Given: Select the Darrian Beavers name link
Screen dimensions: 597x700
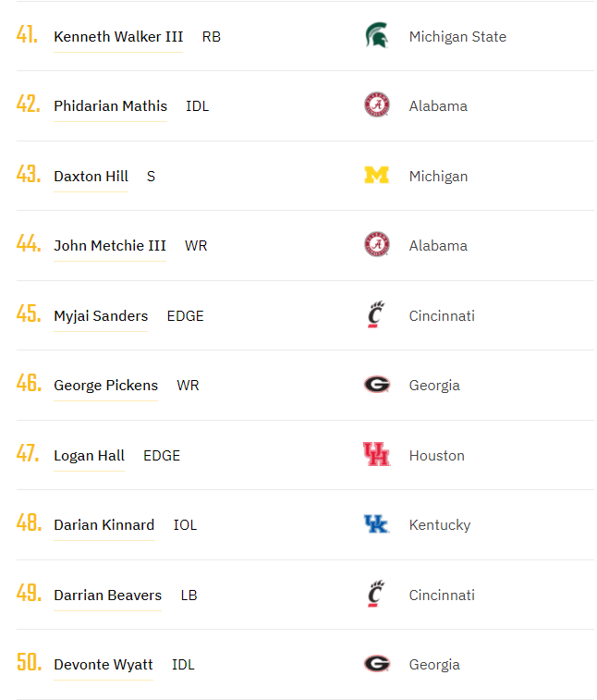Looking at the screenshot, I should [107, 596].
